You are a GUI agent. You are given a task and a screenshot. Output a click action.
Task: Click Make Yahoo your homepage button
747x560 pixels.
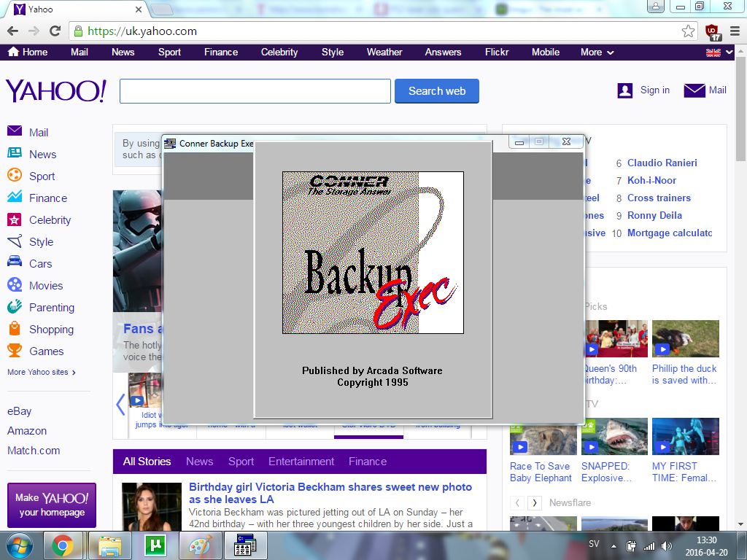52,505
